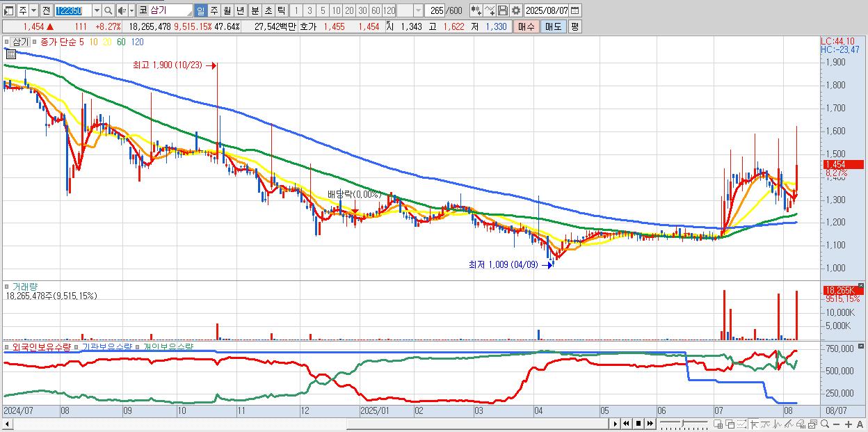
Task: Open calendar date picker icon
Action: (574, 10)
